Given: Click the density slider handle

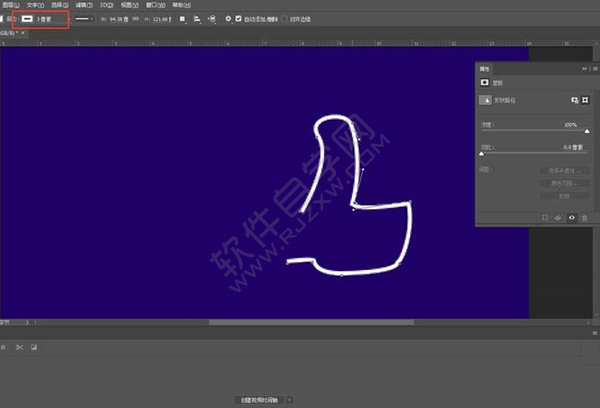Looking at the screenshot, I should (x=586, y=131).
